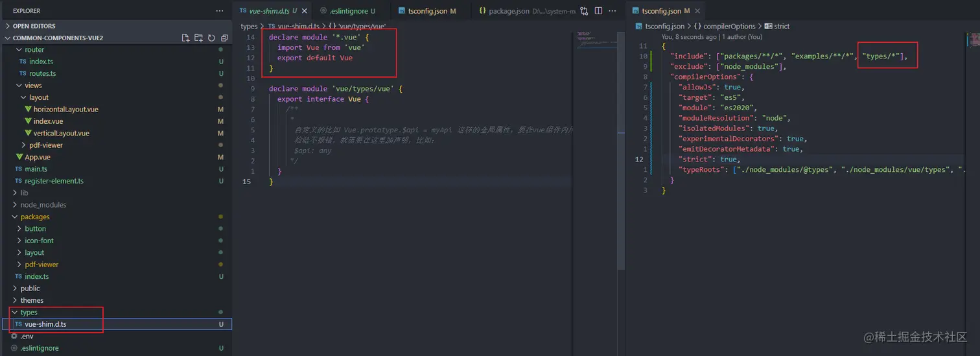
Task: Click 'export interface Vue {' line
Action: [x=323, y=99]
